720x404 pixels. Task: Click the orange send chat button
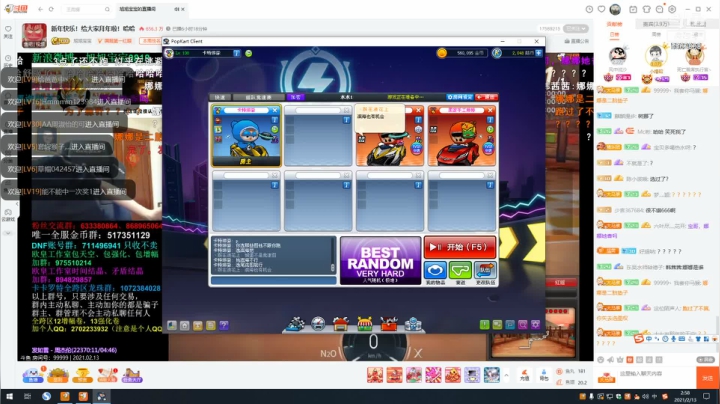[x=708, y=378]
